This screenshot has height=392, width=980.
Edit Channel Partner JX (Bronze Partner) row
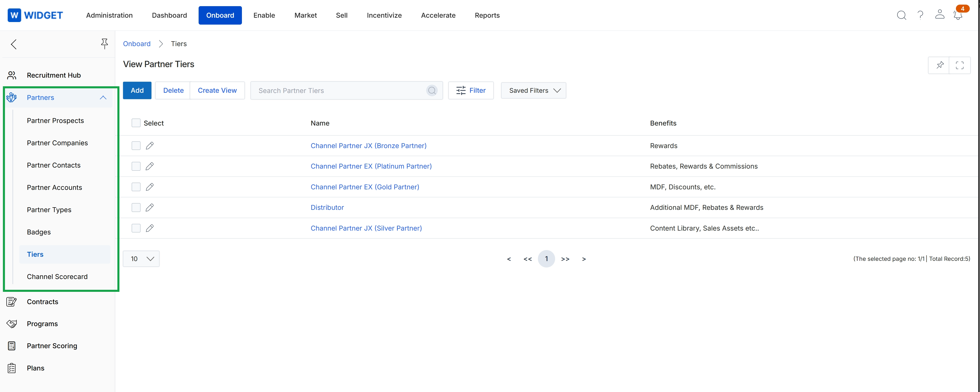pos(150,146)
